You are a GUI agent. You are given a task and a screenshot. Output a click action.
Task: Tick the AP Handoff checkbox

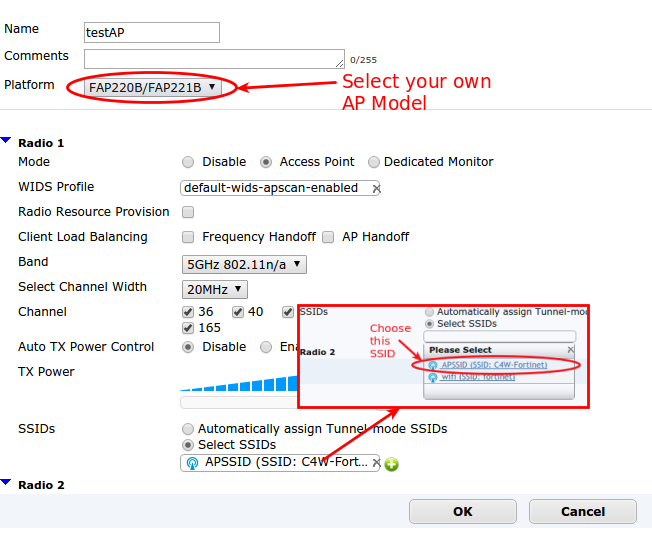[328, 237]
